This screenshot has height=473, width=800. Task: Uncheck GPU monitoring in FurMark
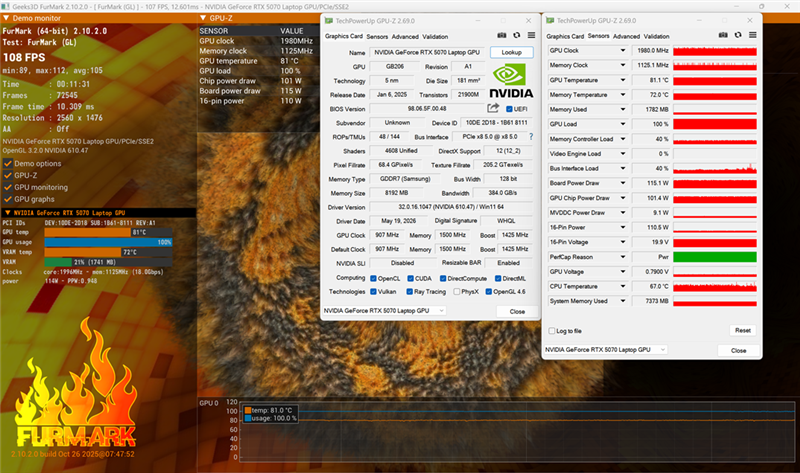point(8,187)
